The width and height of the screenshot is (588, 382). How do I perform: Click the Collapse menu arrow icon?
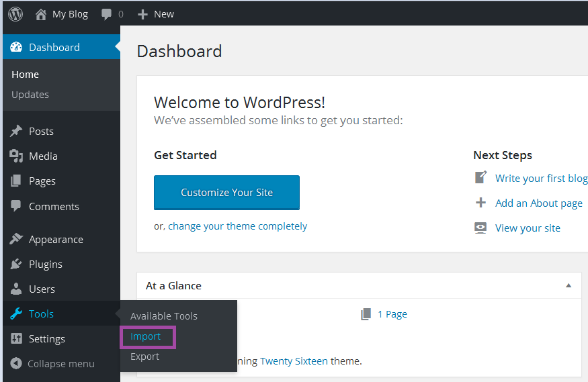16,363
